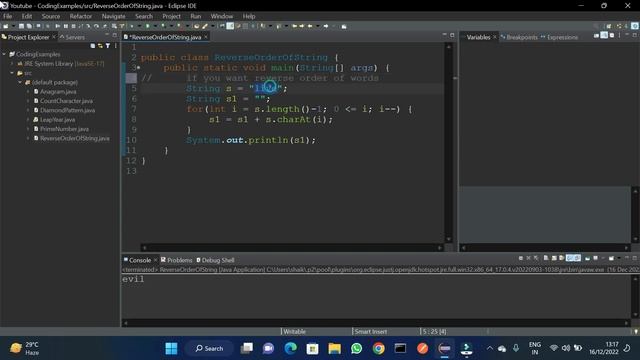Image resolution: width=640 pixels, height=360 pixels.
Task: Click the taskbar Search box
Action: pyautogui.click(x=209, y=348)
